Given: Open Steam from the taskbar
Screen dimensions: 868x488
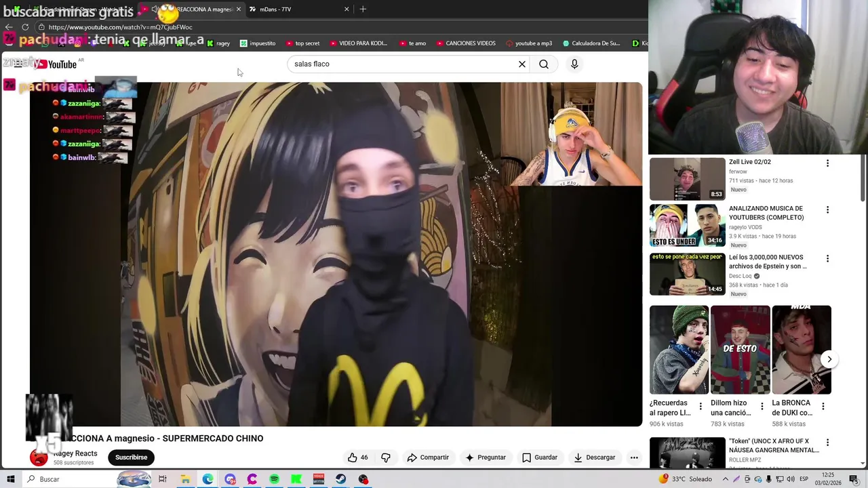Looking at the screenshot, I should pyautogui.click(x=340, y=479).
